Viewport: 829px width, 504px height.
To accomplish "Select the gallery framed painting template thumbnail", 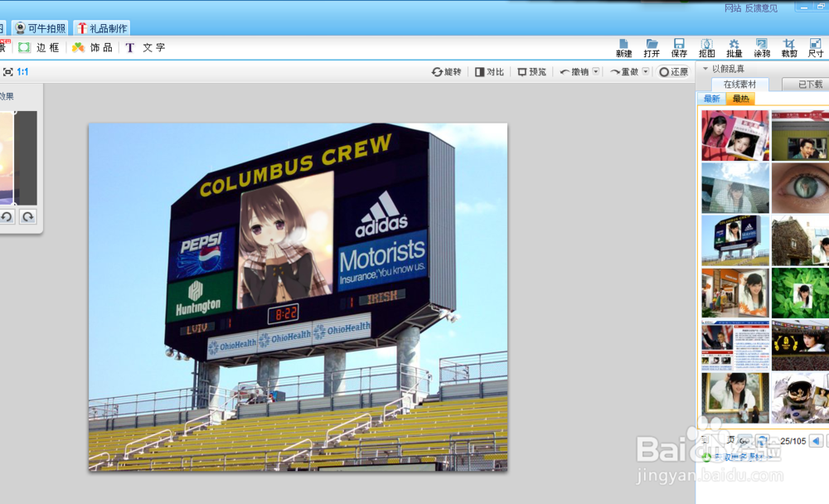I will click(735, 397).
